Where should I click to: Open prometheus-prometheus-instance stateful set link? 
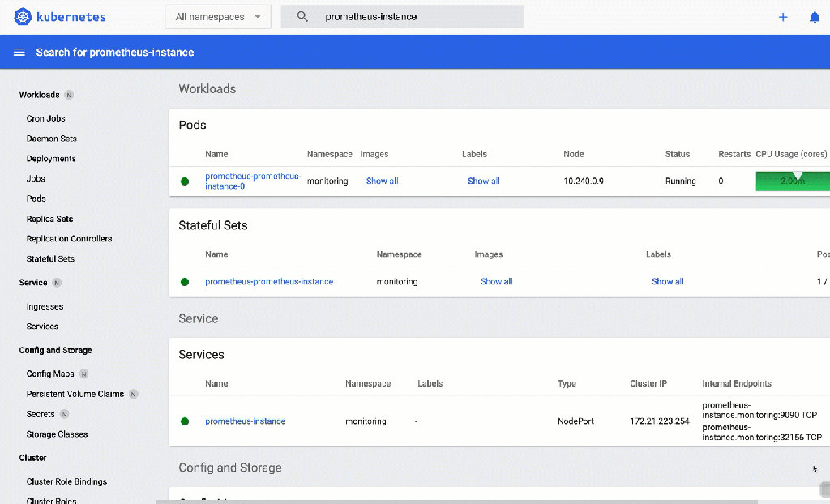click(x=269, y=282)
